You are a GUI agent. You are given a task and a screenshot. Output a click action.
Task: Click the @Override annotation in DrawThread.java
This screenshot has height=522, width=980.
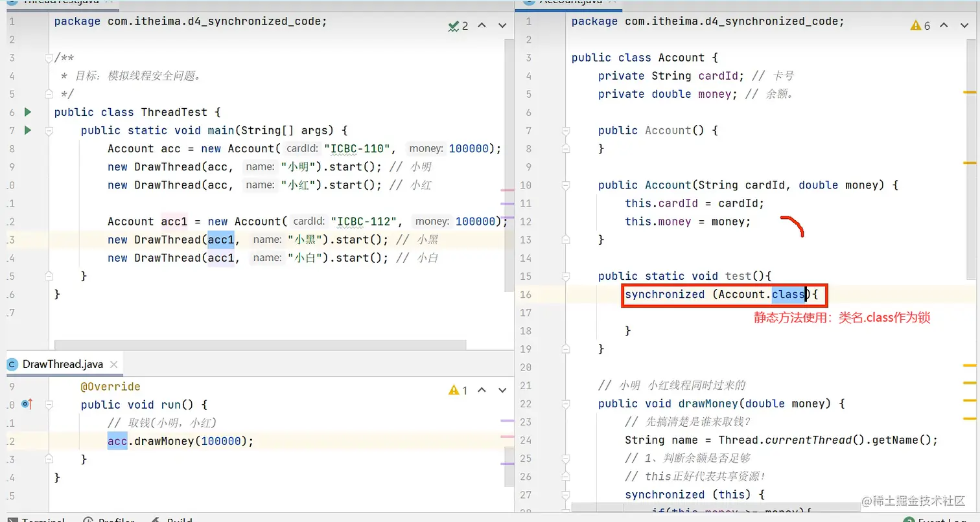[110, 387]
